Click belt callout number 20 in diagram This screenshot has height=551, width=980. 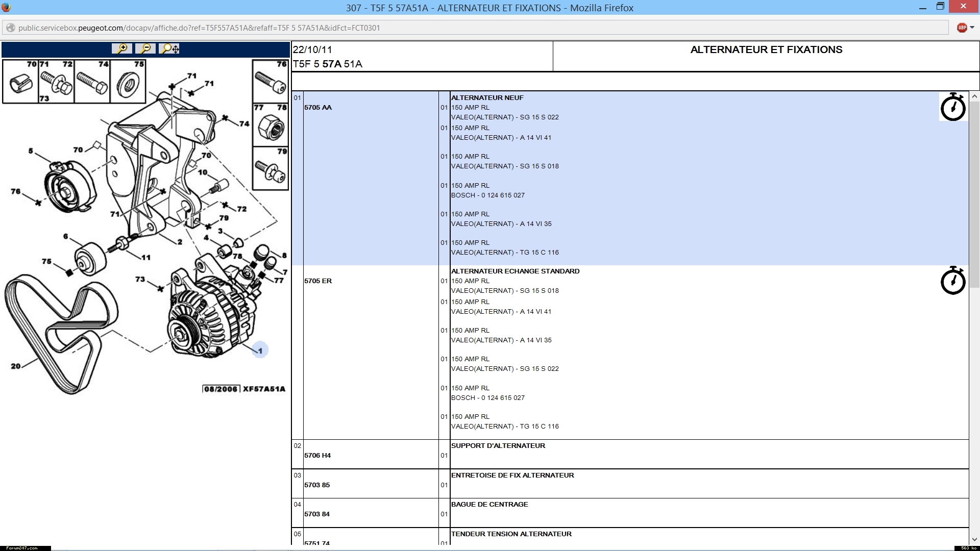point(15,366)
